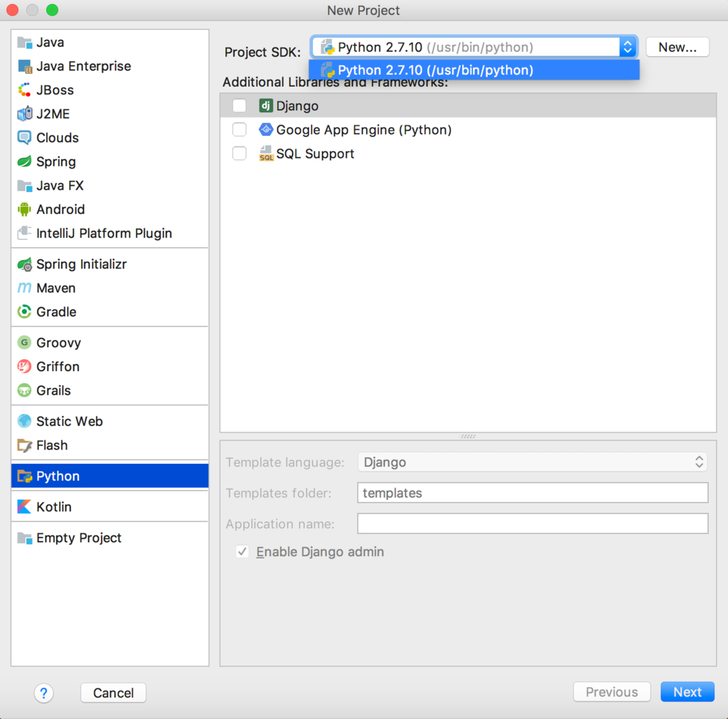This screenshot has height=719, width=728.
Task: Click the Django dj framework icon
Action: coord(266,106)
